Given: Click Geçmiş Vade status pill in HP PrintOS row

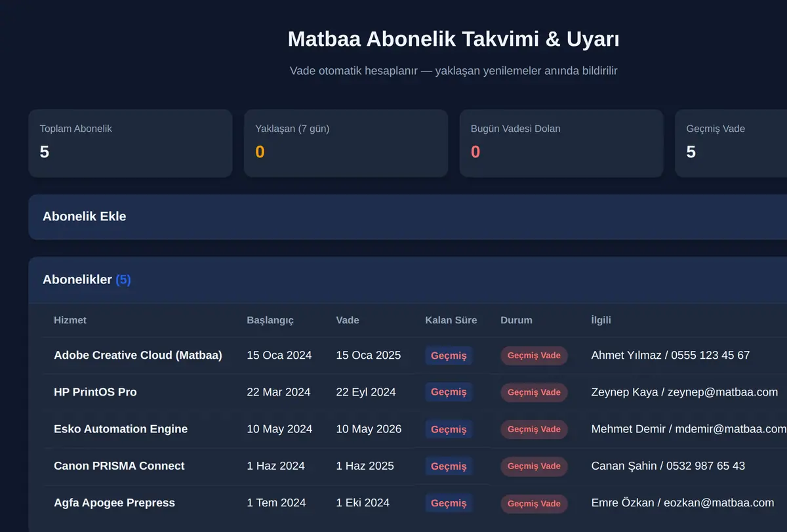Looking at the screenshot, I should point(534,392).
